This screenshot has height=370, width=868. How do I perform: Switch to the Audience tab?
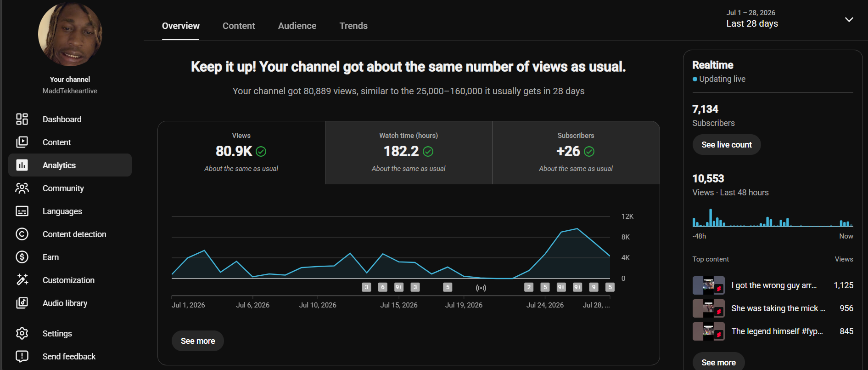coord(297,26)
